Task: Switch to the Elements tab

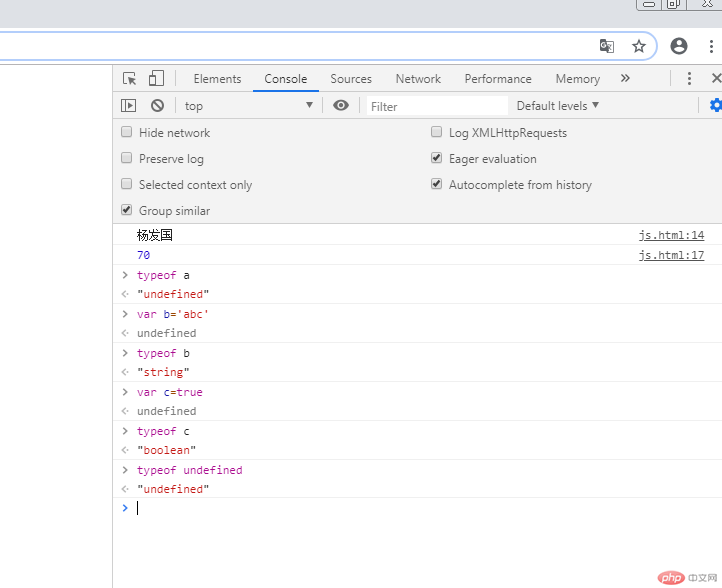Action: (x=217, y=79)
